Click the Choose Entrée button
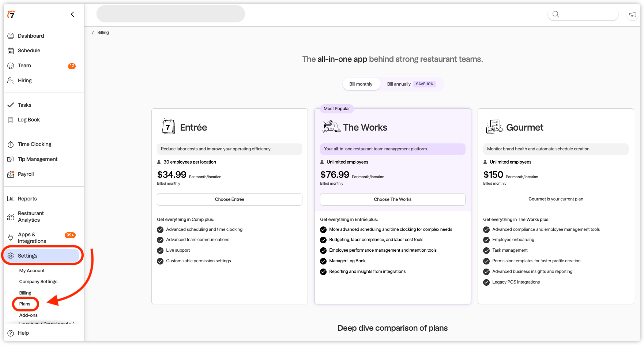 pos(229,199)
